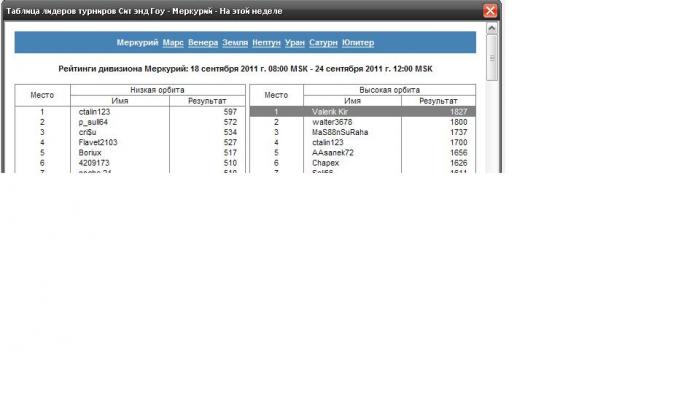Click result value 1800
700x394 pixels.
pyautogui.click(x=458, y=122)
